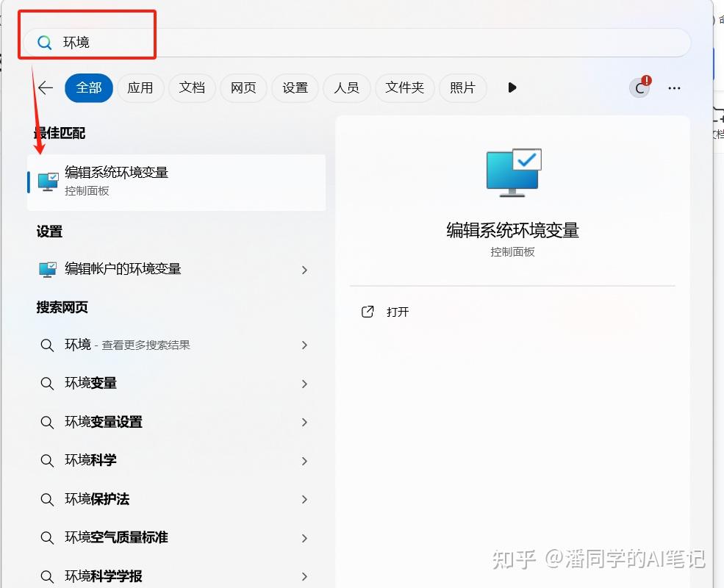Expand the 环境保护法 suggestion chevron
Image resolution: width=724 pixels, height=588 pixels.
click(x=304, y=499)
